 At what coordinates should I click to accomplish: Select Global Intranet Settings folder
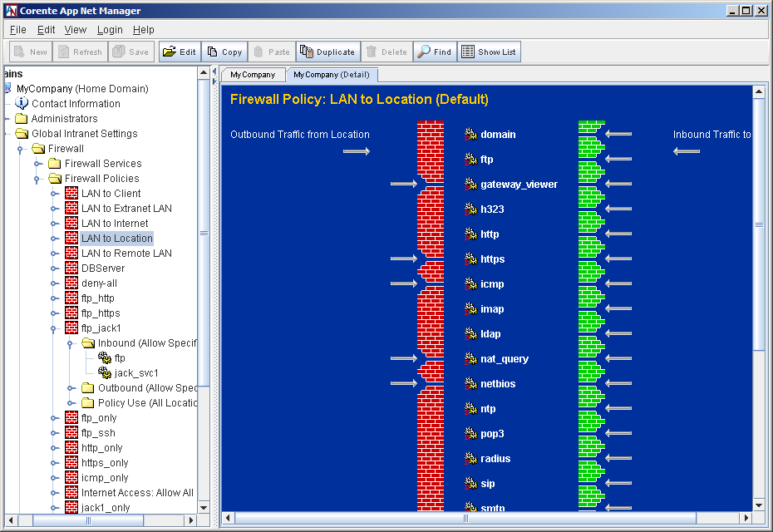84,133
